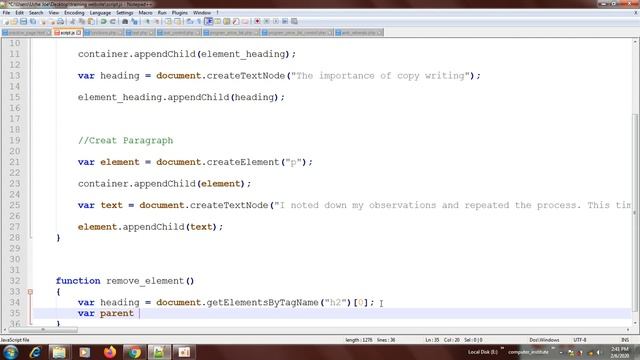Click line number 19 in the margin
The image size is (640, 360).
pyautogui.click(x=15, y=140)
